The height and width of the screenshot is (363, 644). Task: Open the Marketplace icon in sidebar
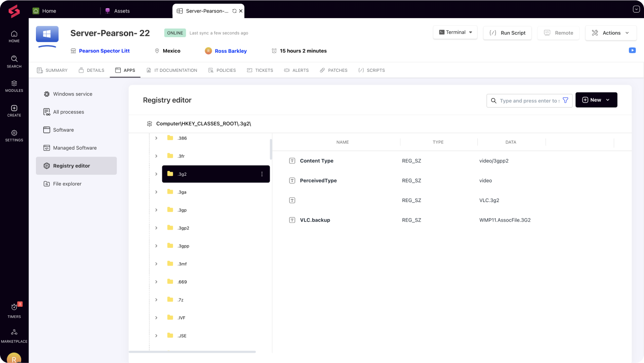14,335
